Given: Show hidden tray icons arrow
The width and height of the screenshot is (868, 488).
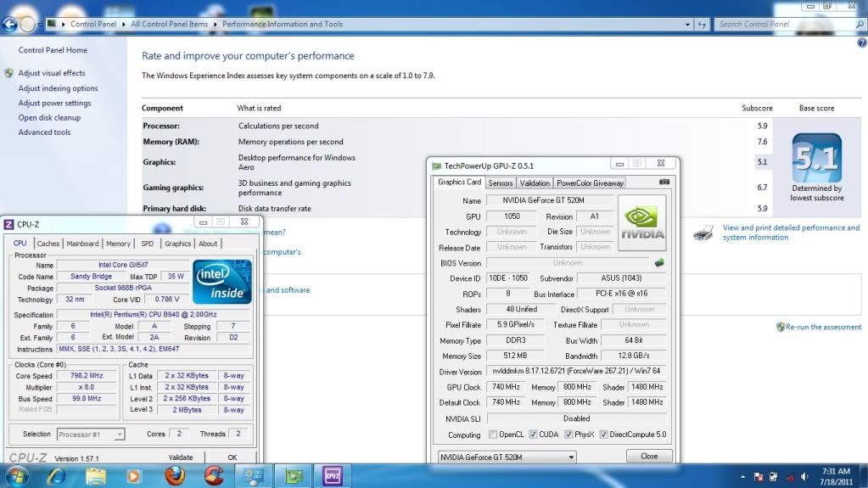Looking at the screenshot, I should [742, 477].
